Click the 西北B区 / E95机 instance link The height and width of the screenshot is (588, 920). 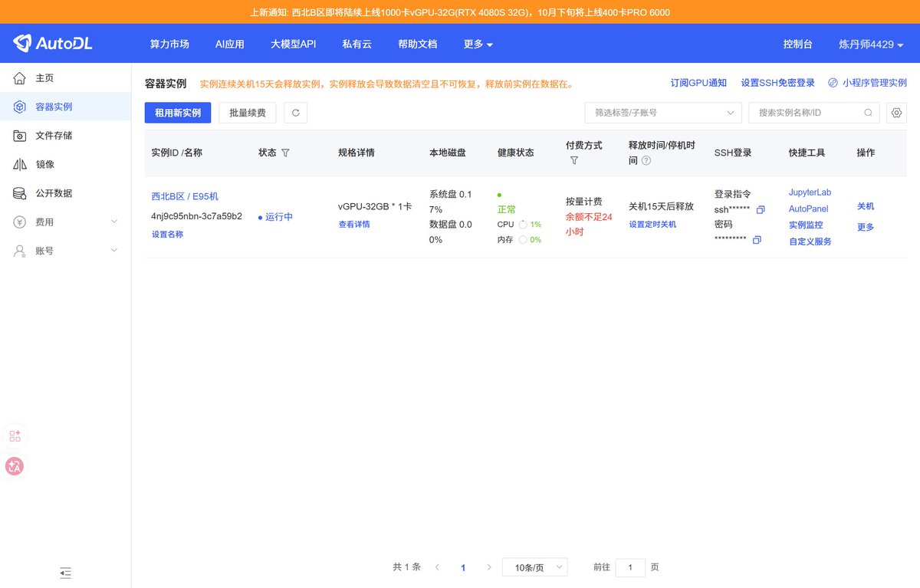(185, 196)
